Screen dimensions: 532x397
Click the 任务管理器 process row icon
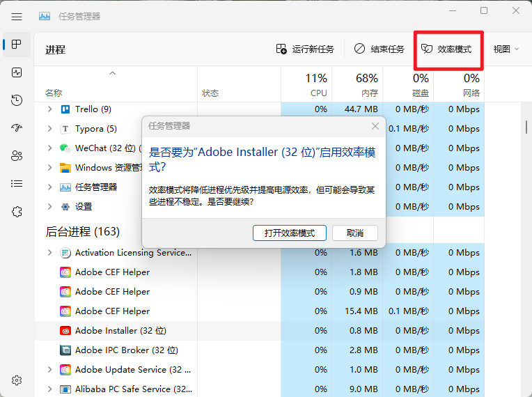click(x=65, y=187)
